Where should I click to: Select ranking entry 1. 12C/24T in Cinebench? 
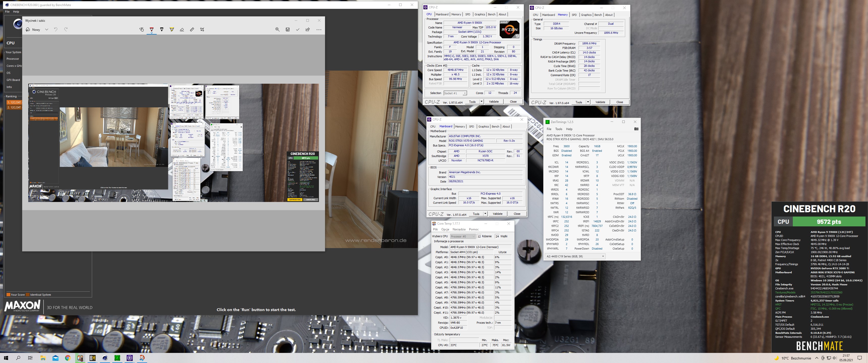(x=14, y=102)
